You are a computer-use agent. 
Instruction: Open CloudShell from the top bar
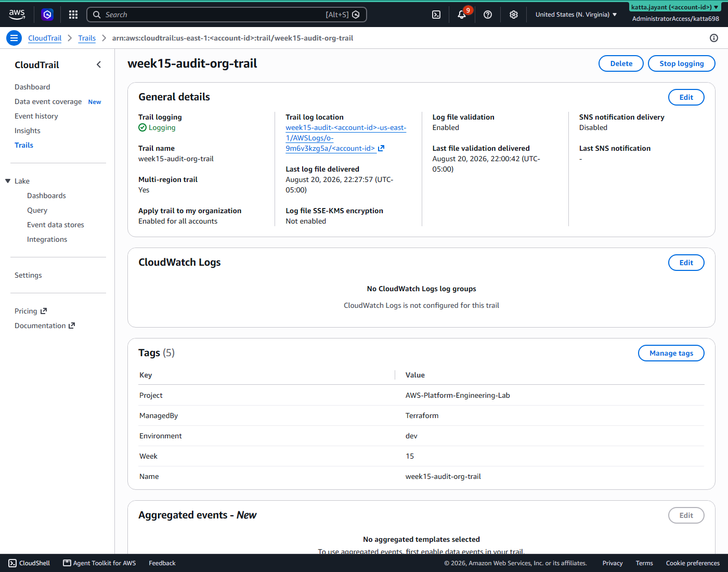tap(436, 15)
